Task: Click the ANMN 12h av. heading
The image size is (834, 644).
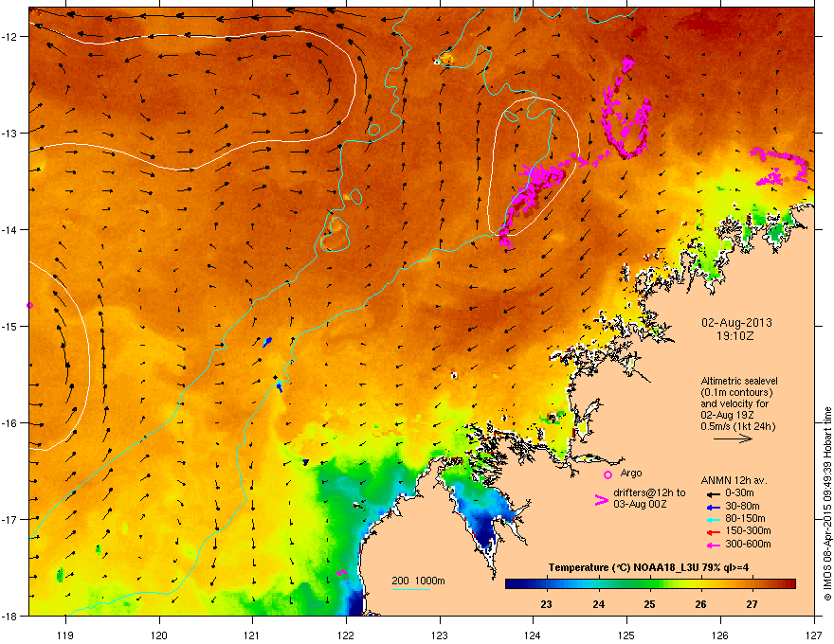Action: point(734,480)
